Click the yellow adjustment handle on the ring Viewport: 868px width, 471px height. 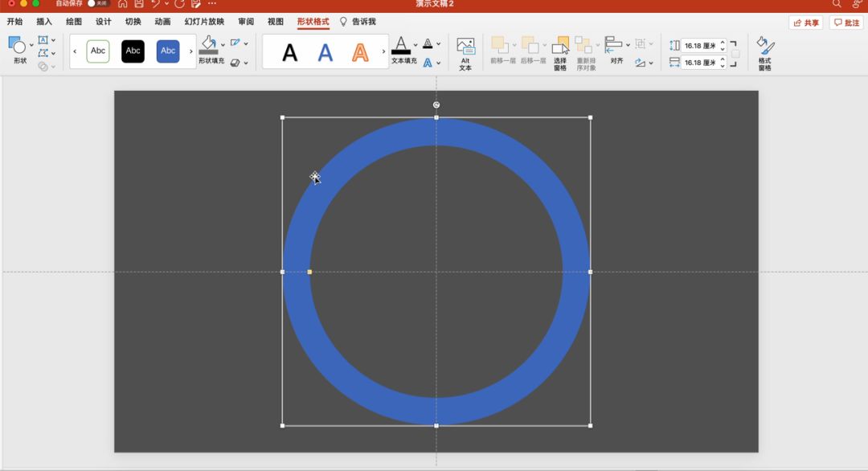click(309, 272)
